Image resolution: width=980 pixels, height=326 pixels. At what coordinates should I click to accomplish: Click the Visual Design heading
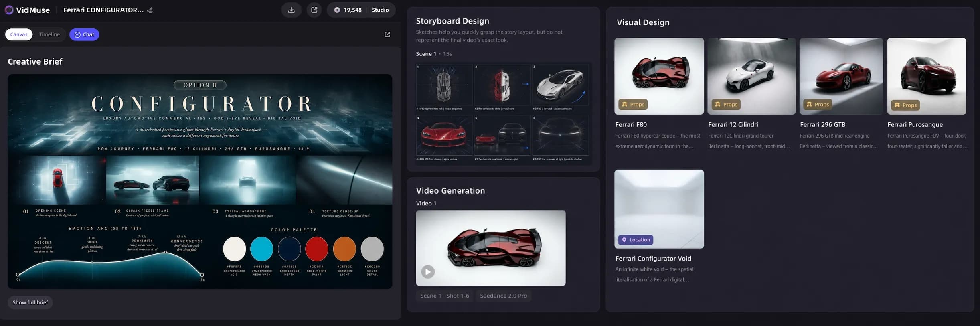pyautogui.click(x=643, y=22)
